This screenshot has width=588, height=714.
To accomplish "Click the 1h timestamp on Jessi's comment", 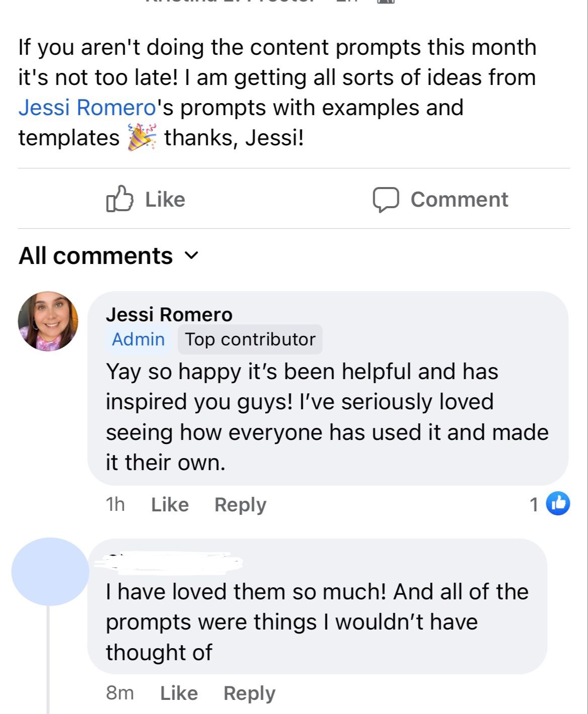I will coord(115,504).
